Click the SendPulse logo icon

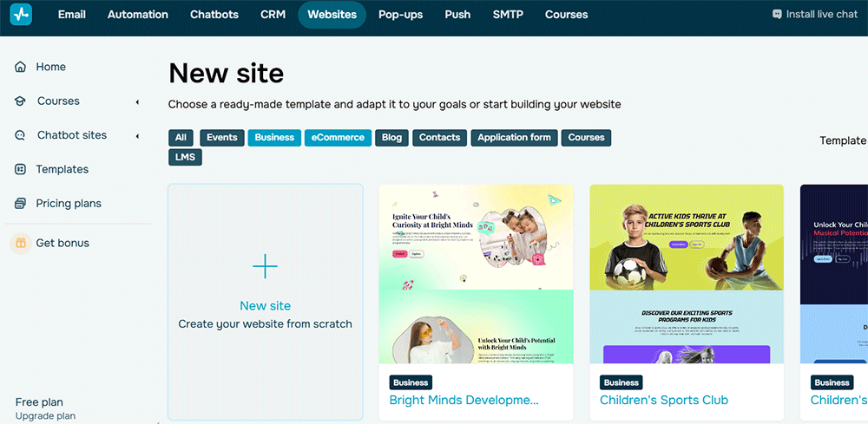click(21, 15)
